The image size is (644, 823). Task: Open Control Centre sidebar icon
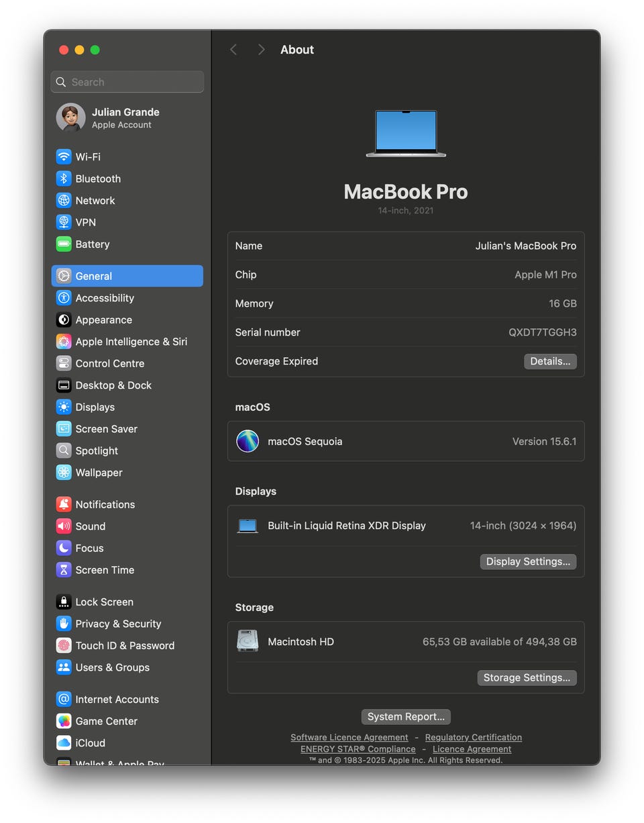(64, 363)
